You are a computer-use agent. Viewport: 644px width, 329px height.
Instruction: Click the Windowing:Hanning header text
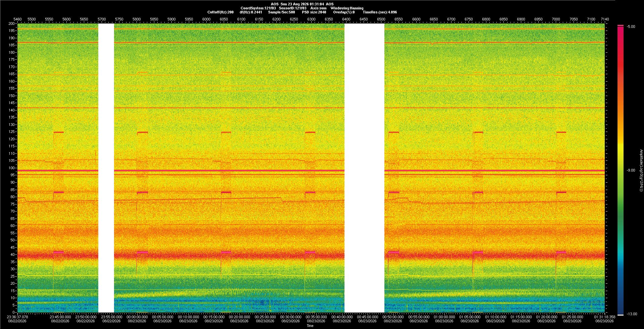point(347,8)
